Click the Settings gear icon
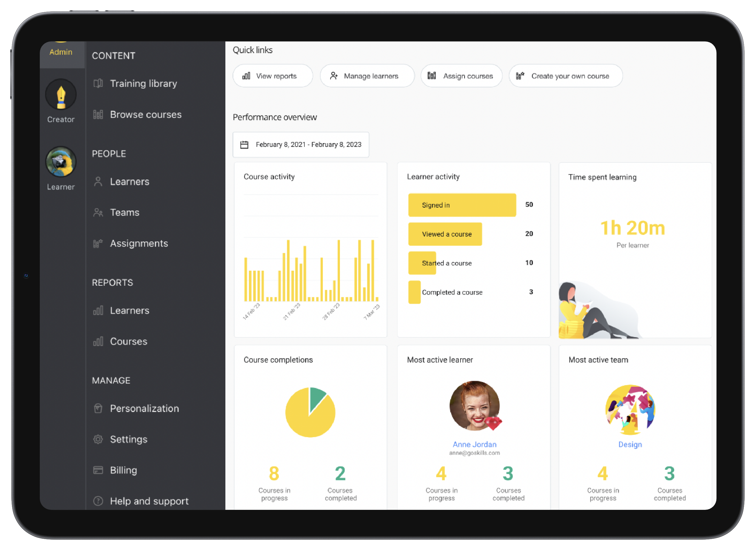This screenshot has width=756, height=551. click(x=98, y=439)
